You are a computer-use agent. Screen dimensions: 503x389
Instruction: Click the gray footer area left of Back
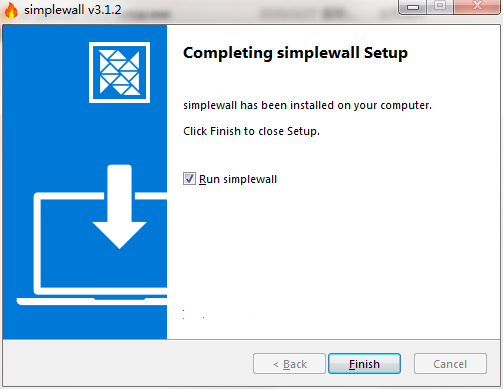click(x=127, y=363)
